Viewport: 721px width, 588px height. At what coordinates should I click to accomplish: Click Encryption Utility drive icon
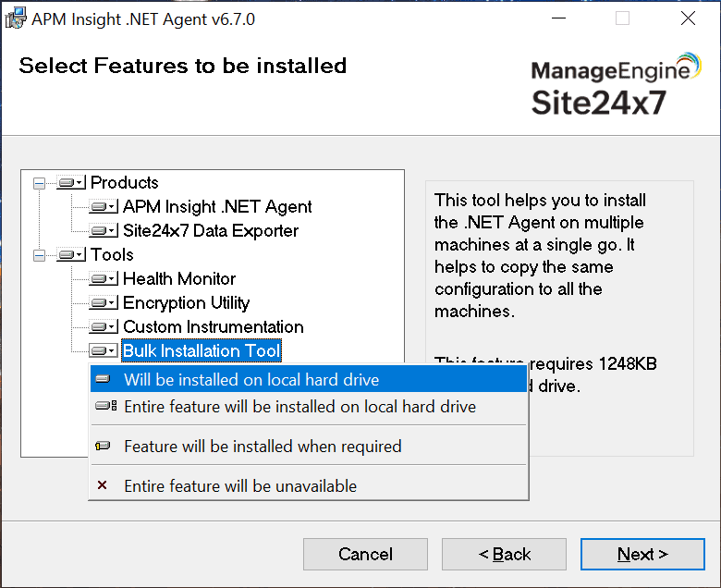[x=104, y=303]
